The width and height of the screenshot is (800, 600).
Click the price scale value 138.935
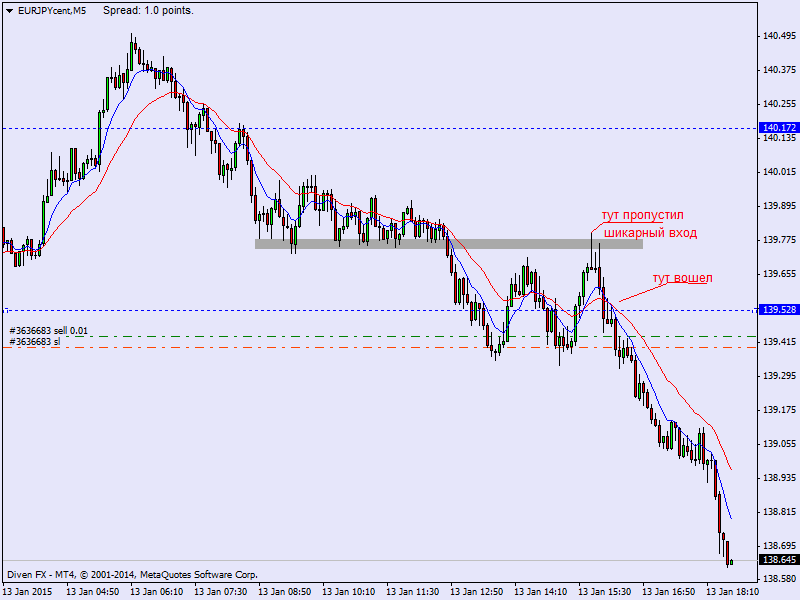[779, 478]
